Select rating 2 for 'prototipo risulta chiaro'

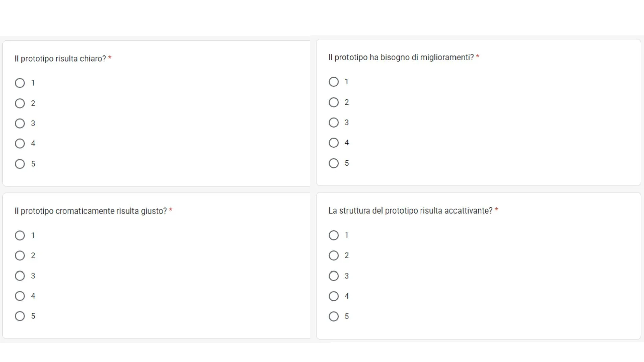pyautogui.click(x=20, y=103)
